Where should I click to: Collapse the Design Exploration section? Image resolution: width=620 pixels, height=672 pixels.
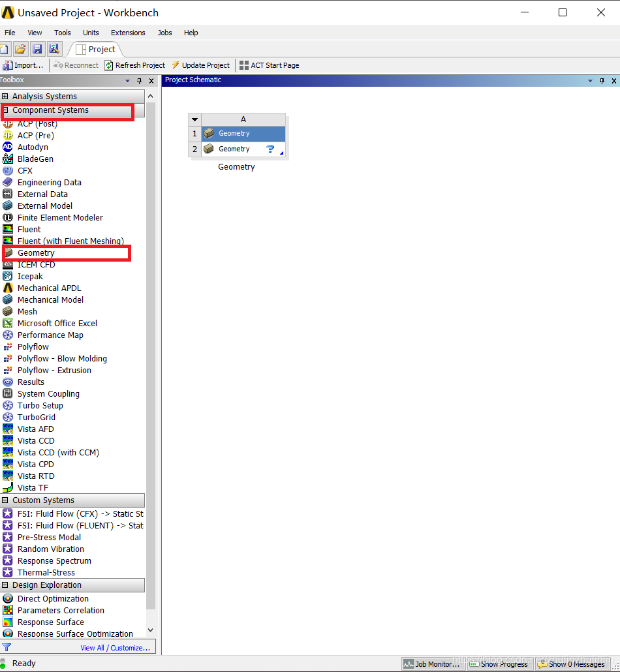click(x=5, y=585)
